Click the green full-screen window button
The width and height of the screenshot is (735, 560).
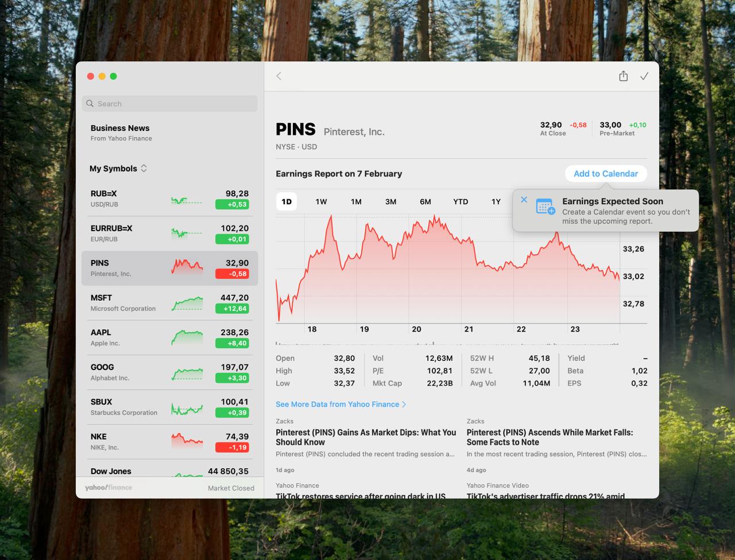pos(113,76)
